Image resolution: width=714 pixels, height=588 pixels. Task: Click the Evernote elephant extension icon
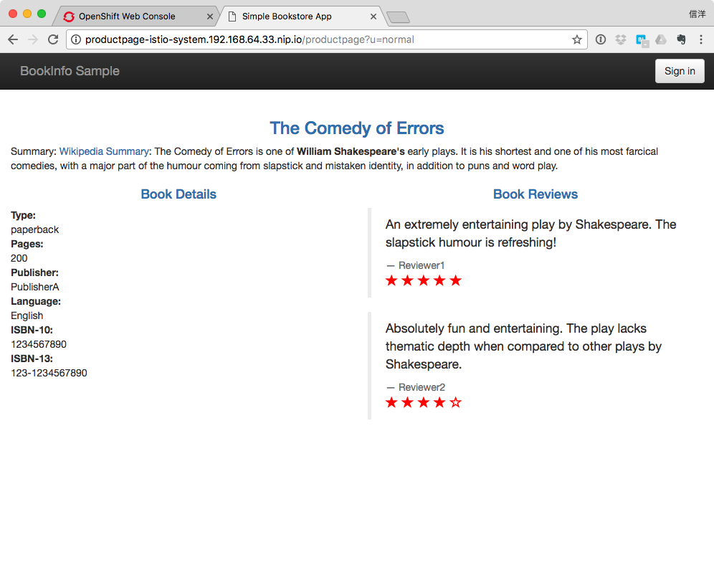(681, 39)
